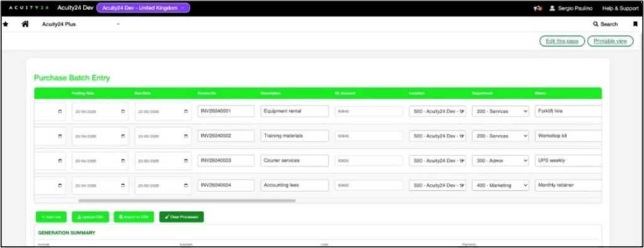This screenshot has width=644, height=248.
Task: Open Posting Date calendar in Courier services row
Action: 123,161
